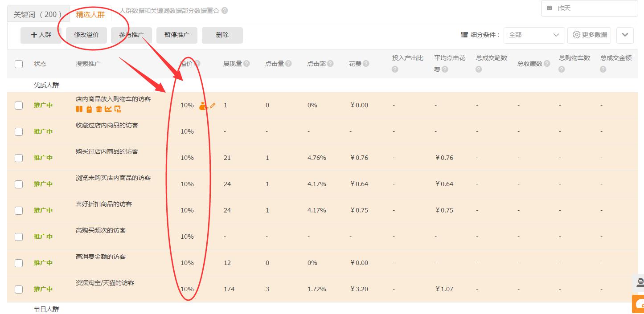Click the calendar icon in the date picker
This screenshot has width=644, height=314.
click(x=549, y=8)
